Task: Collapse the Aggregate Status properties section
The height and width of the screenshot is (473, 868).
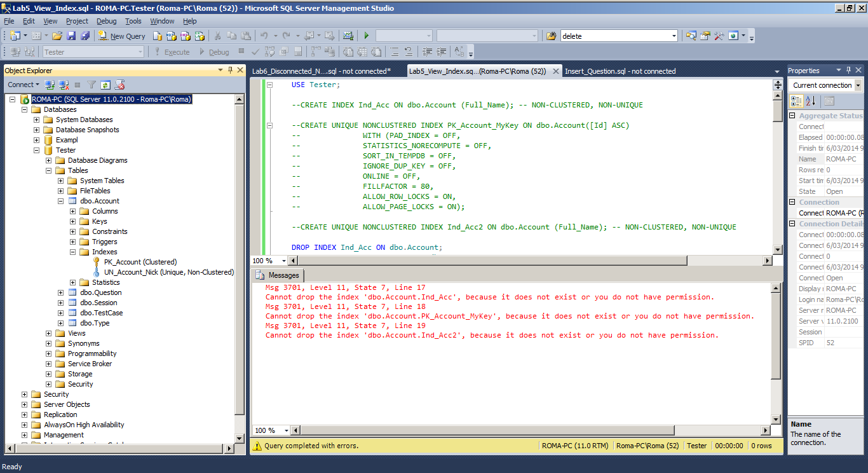Action: pos(793,116)
